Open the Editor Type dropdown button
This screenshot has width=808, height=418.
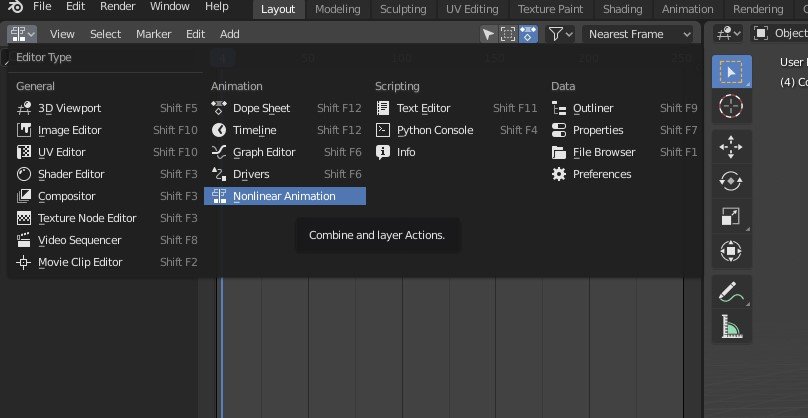(22, 34)
